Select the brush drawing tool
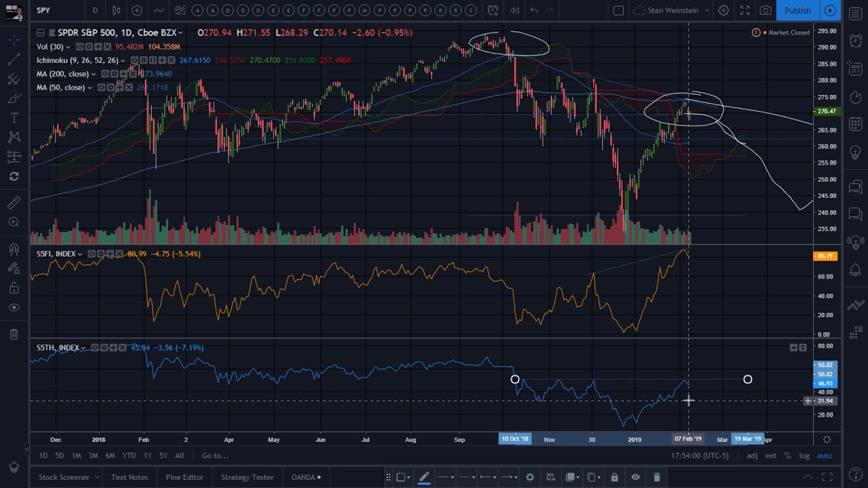This screenshot has height=488, width=868. 14,100
